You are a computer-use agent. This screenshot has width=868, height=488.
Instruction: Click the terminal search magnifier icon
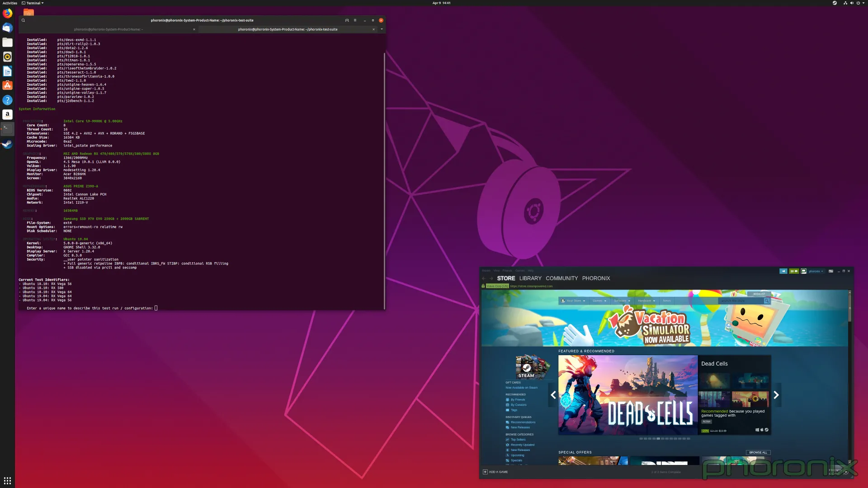click(23, 20)
